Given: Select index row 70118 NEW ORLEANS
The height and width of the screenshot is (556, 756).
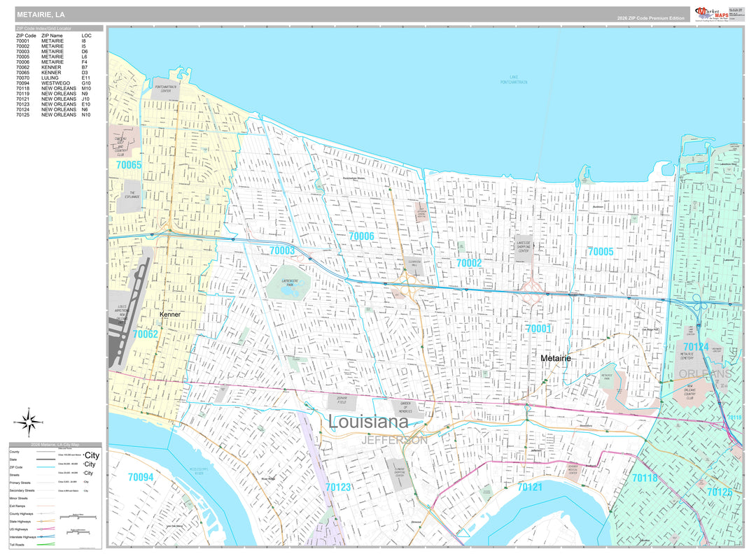Looking at the screenshot, I should tap(53, 89).
